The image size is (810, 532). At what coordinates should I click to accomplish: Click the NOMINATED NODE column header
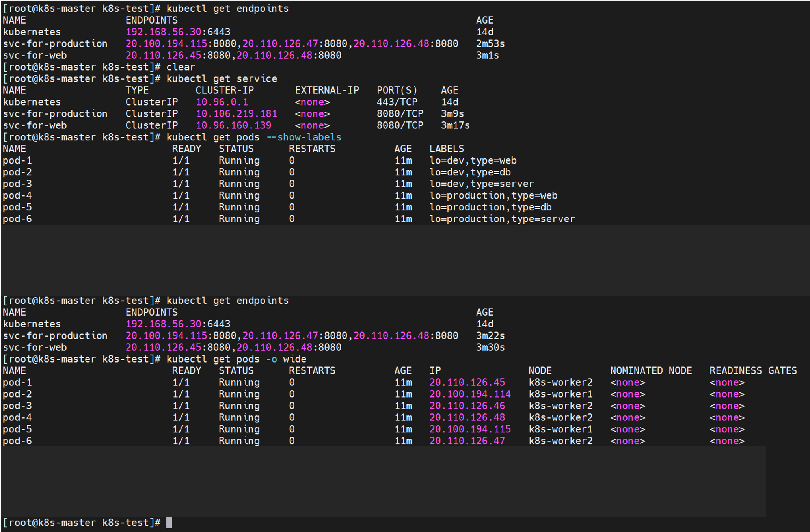(x=651, y=371)
